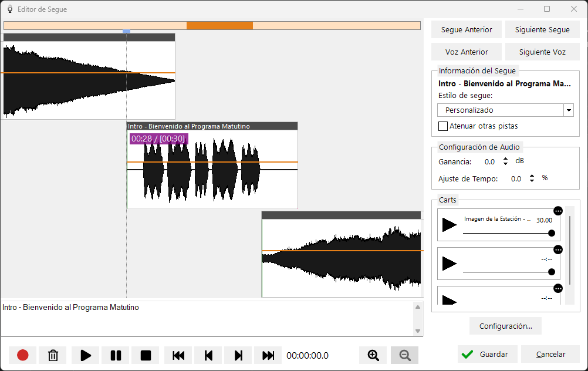Cancel the segue editing

pyautogui.click(x=550, y=354)
